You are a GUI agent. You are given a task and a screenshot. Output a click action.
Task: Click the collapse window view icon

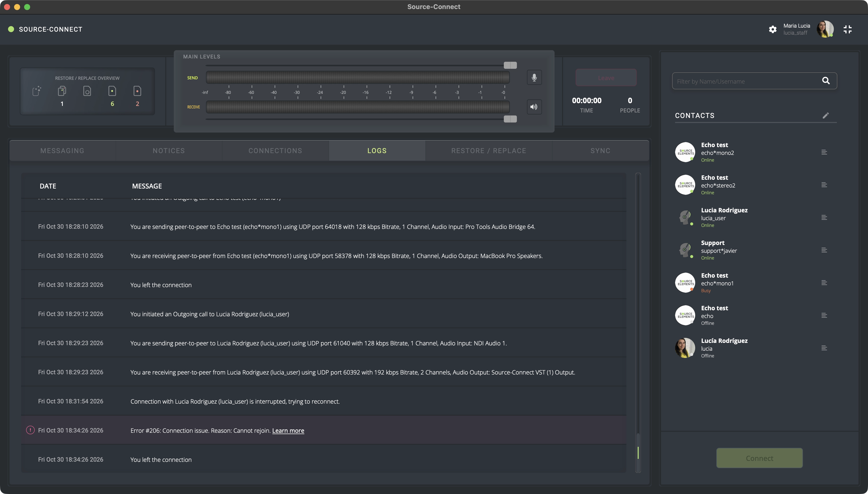[x=847, y=30]
